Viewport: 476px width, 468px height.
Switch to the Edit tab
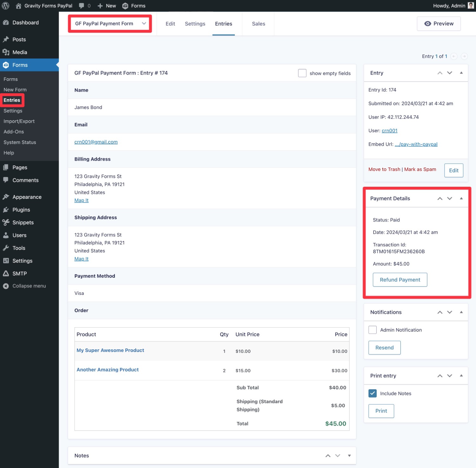(170, 24)
